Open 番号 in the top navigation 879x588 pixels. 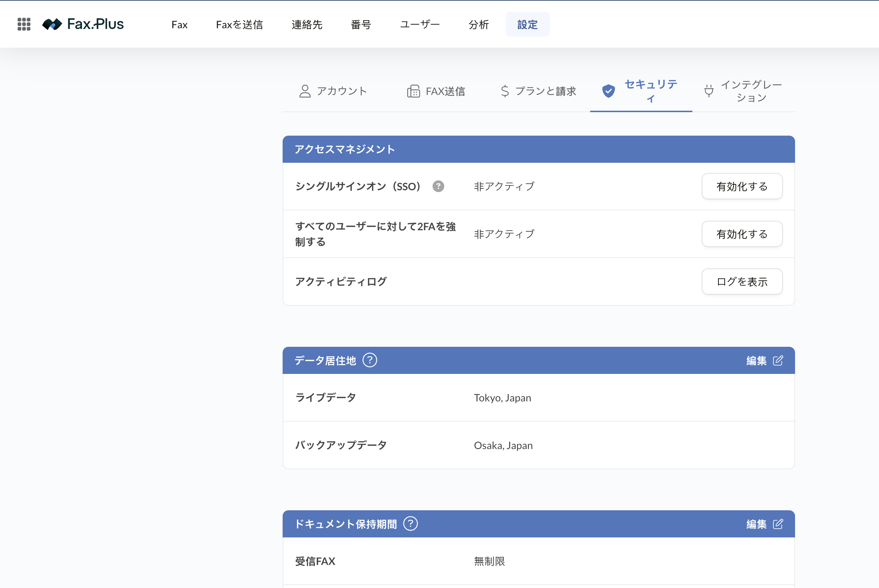361,24
